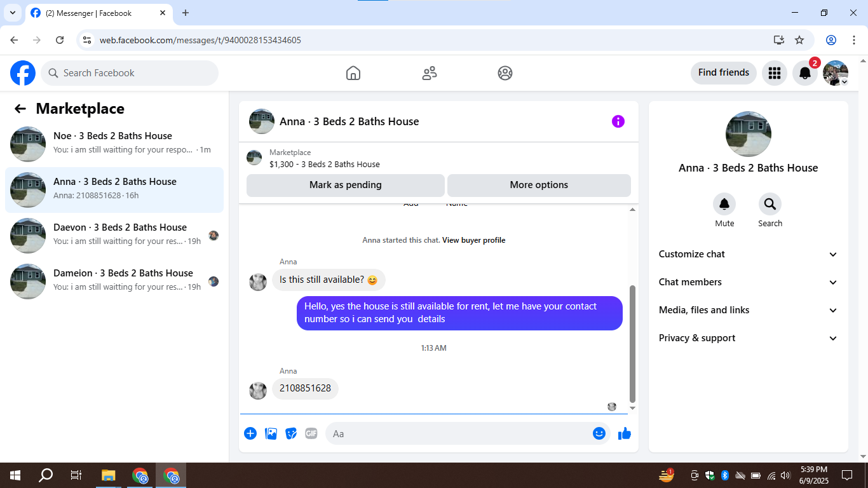868x488 pixels.
Task: Open Dameion 3 Beds 2 Baths House chat
Action: pos(114,281)
